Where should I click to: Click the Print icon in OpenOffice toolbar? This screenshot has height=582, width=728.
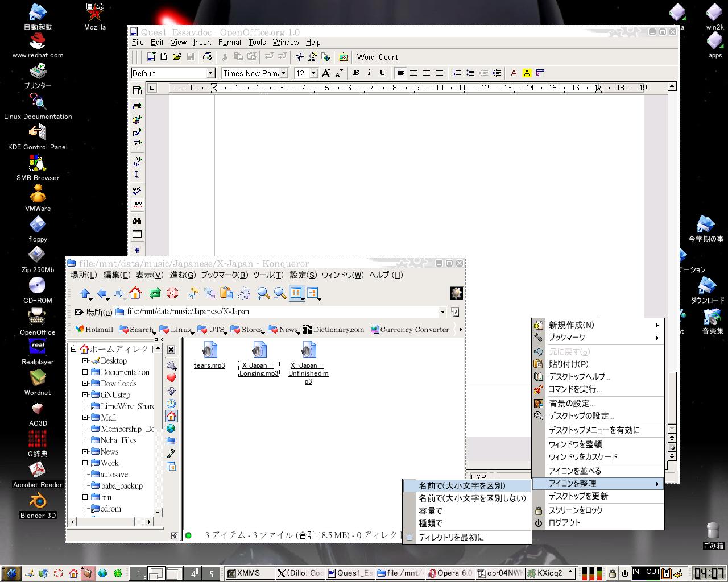(208, 57)
